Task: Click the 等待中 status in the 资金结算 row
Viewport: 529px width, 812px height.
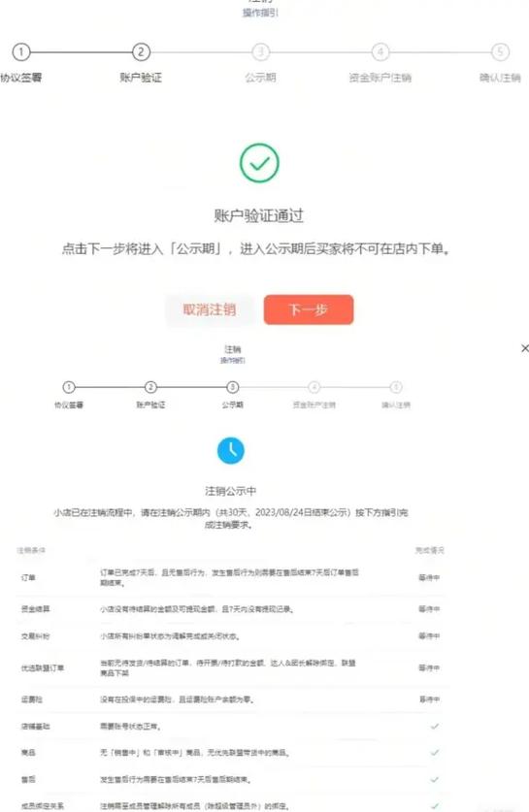Action: (x=430, y=609)
